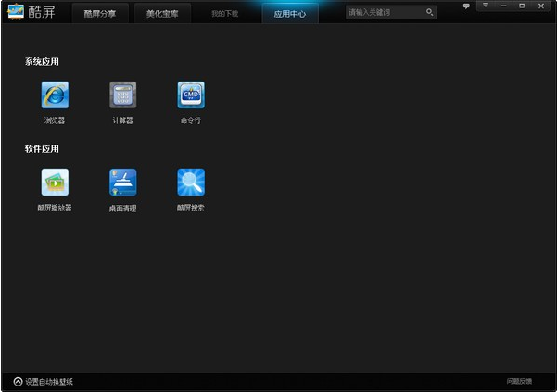Click the 设置自动换壁纸 text
The width and height of the screenshot is (557, 392).
tap(49, 382)
